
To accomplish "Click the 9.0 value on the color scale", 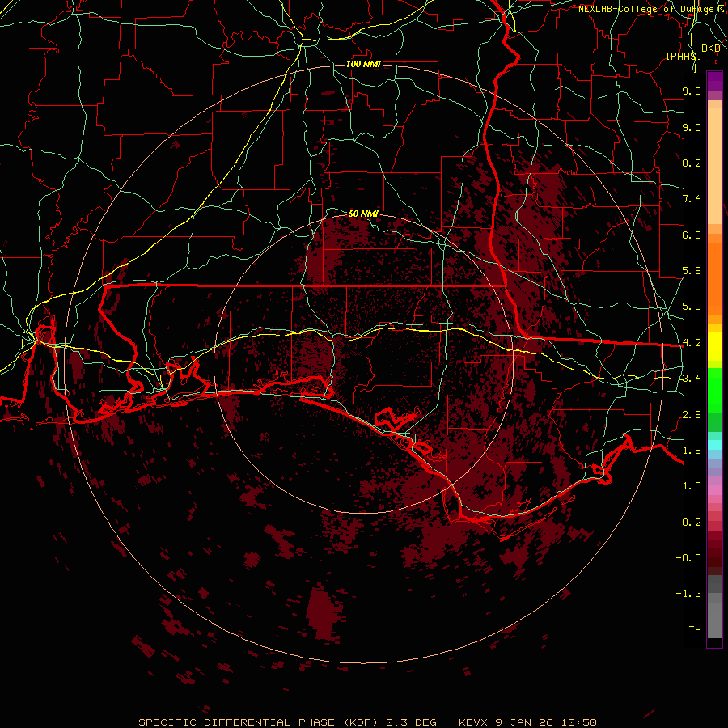I will (692, 127).
